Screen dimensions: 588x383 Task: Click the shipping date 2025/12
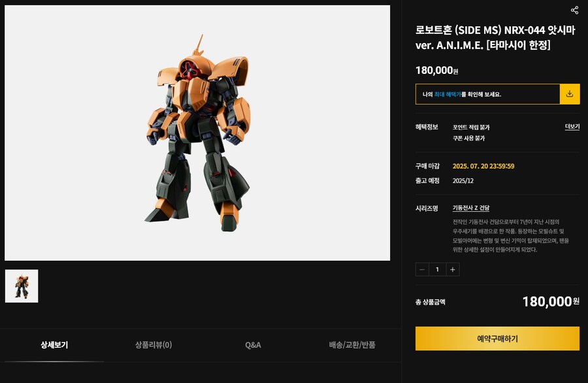click(x=463, y=180)
